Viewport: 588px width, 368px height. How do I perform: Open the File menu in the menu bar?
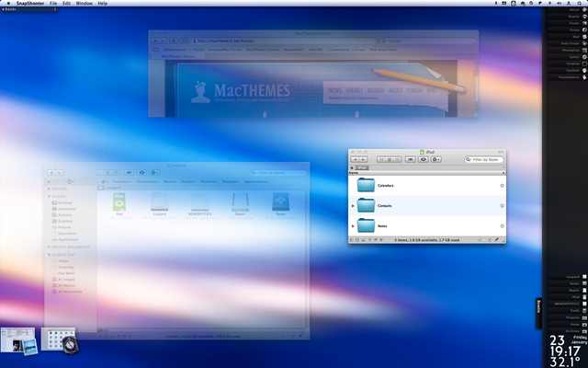[53, 3]
